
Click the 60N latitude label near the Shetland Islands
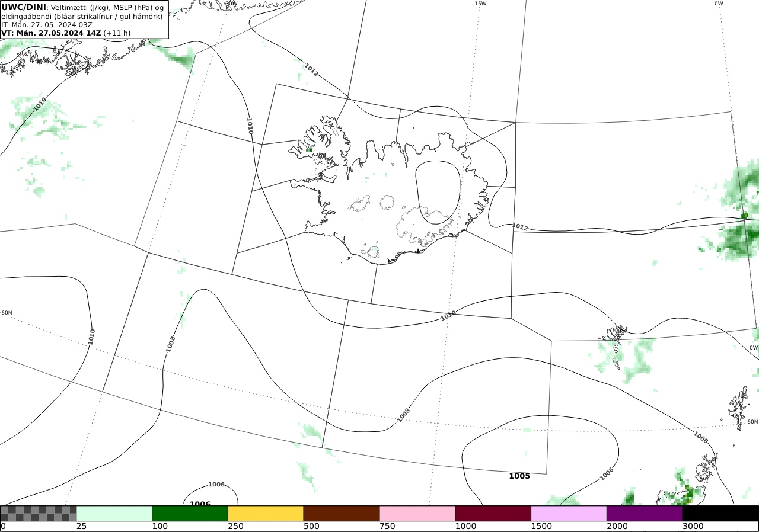point(752,422)
